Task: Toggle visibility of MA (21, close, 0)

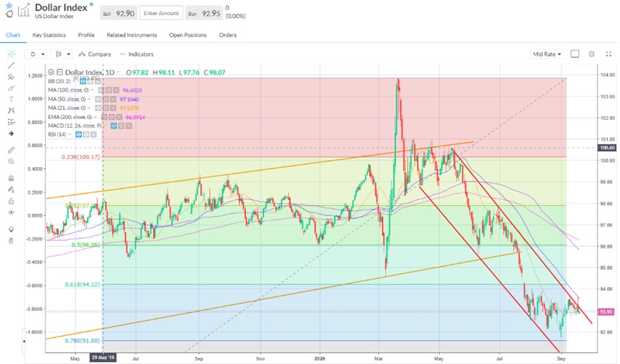Action: [98, 108]
